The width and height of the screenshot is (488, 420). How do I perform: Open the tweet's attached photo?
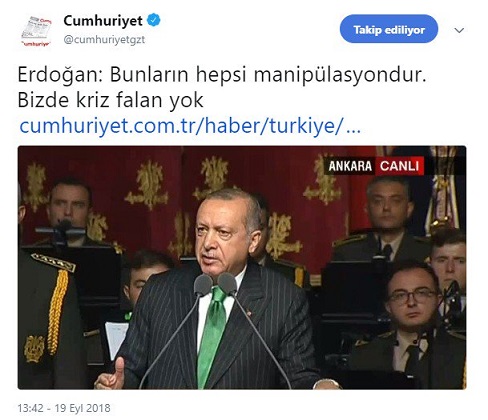[x=242, y=268]
